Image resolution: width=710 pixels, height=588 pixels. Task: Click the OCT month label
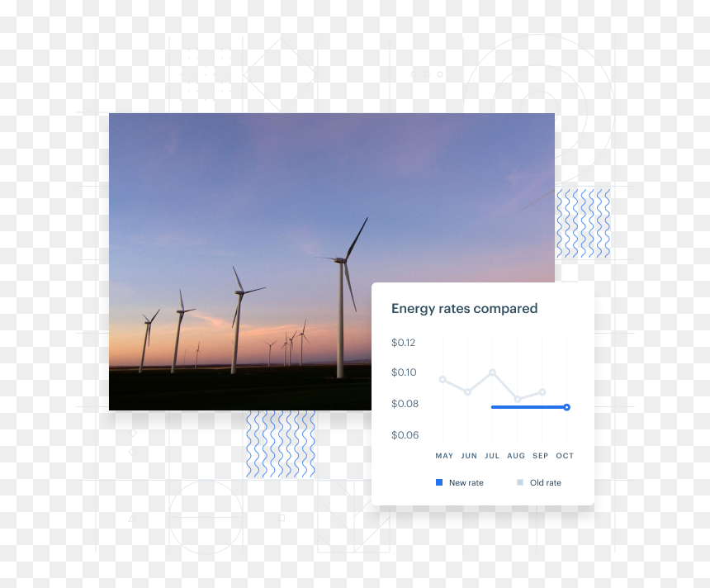(x=565, y=456)
